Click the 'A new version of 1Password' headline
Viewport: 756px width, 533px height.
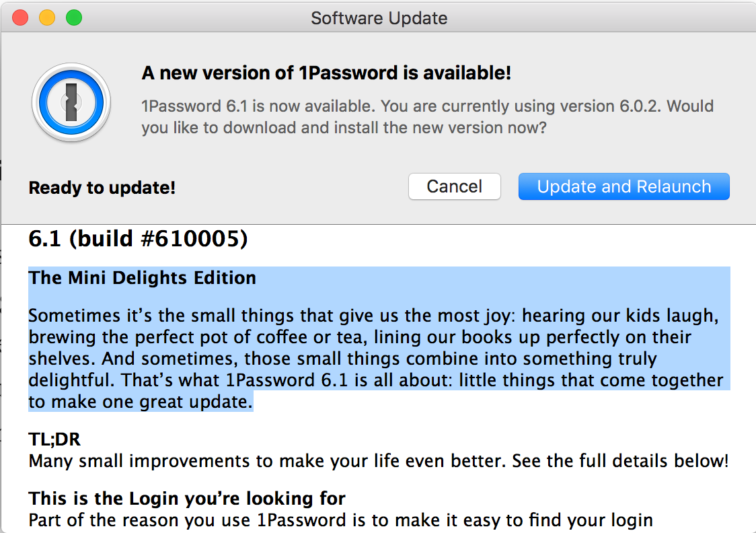(x=326, y=73)
